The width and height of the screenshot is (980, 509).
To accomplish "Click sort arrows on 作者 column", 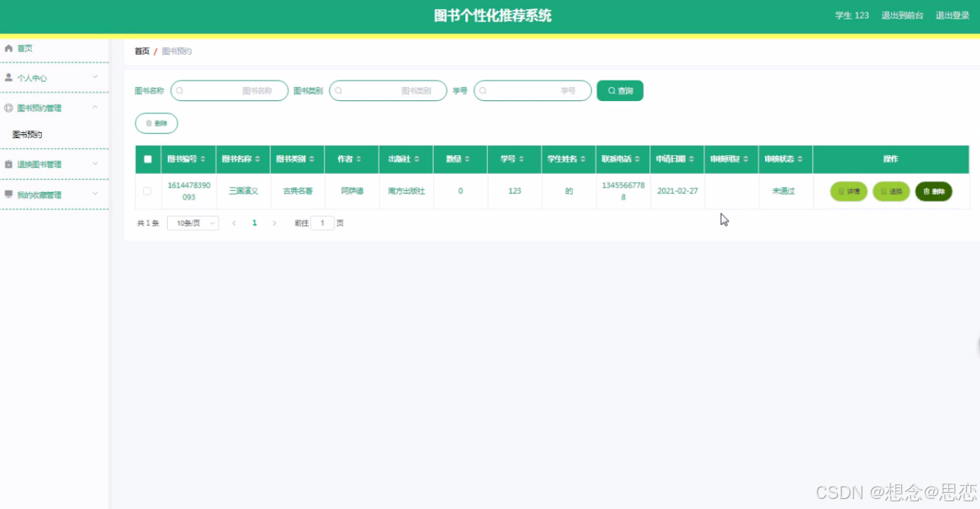I will [359, 159].
